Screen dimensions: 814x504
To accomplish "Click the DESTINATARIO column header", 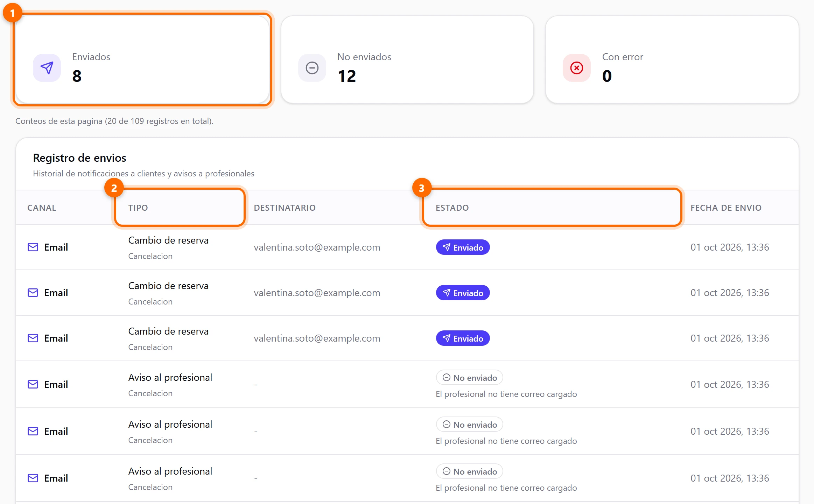I will 285,208.
